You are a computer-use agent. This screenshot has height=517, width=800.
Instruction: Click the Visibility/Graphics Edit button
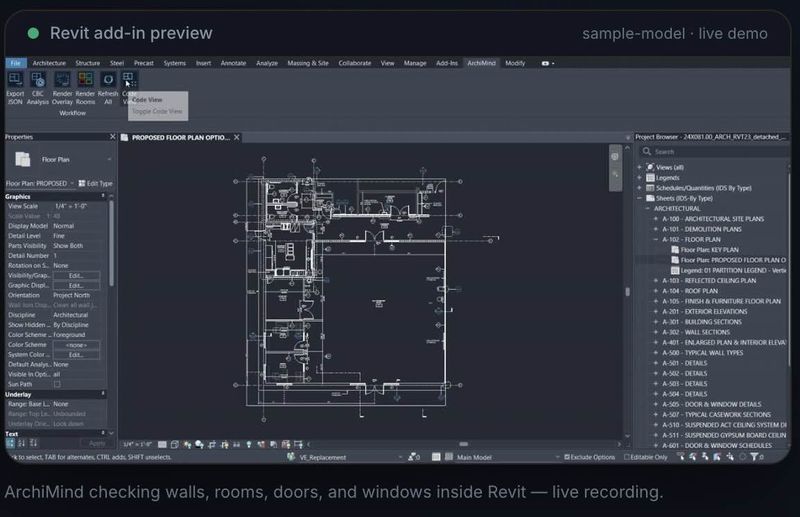click(76, 276)
